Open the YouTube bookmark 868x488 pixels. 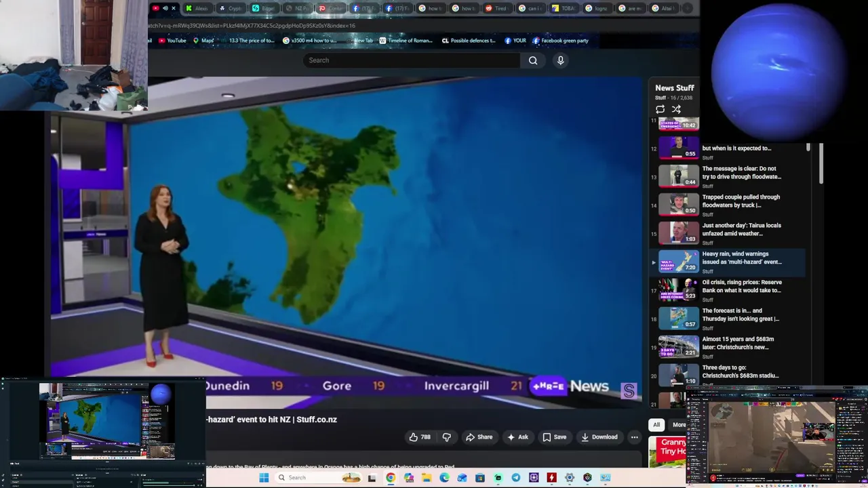(x=172, y=41)
